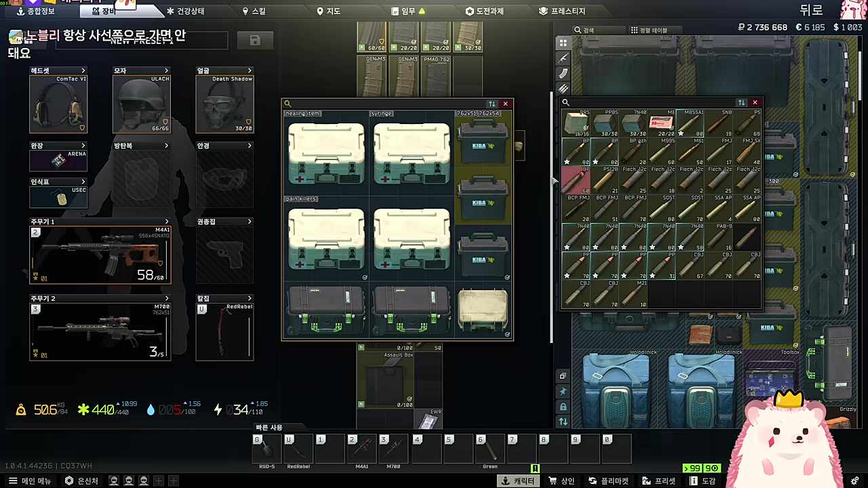Select the PS12B ammo stack
This screenshot has width=868, height=488.
point(604,180)
